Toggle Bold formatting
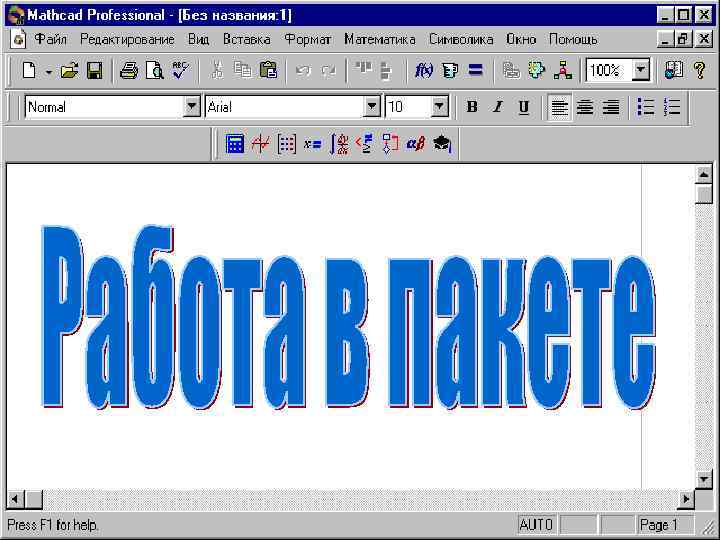Viewport: 720px width, 540px height. (472, 107)
